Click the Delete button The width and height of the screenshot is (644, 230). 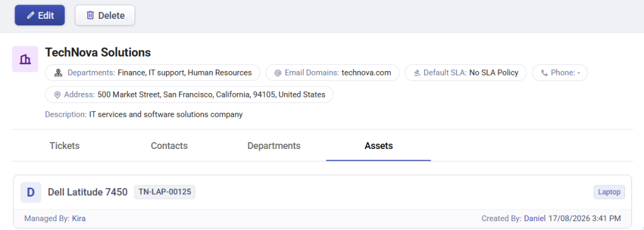point(105,15)
